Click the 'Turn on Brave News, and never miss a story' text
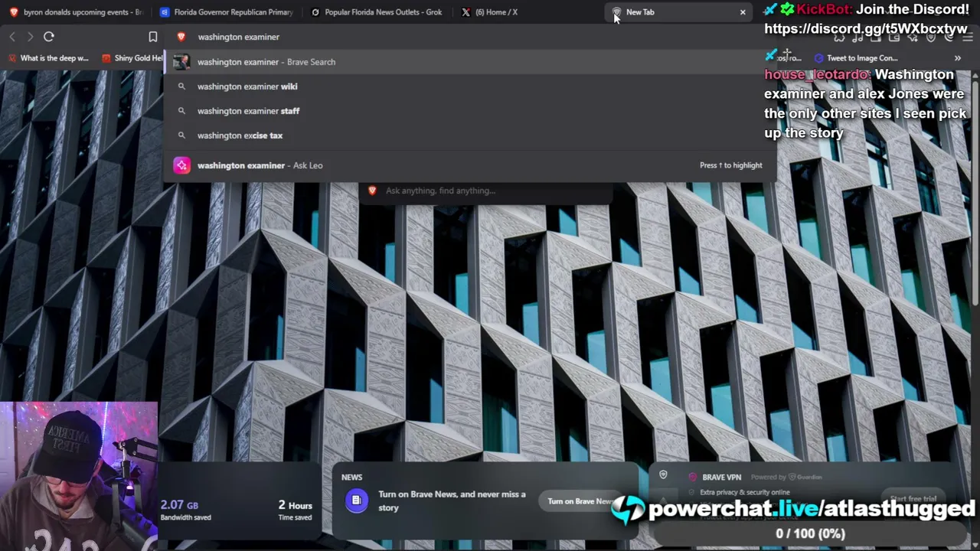The height and width of the screenshot is (551, 980). (452, 500)
